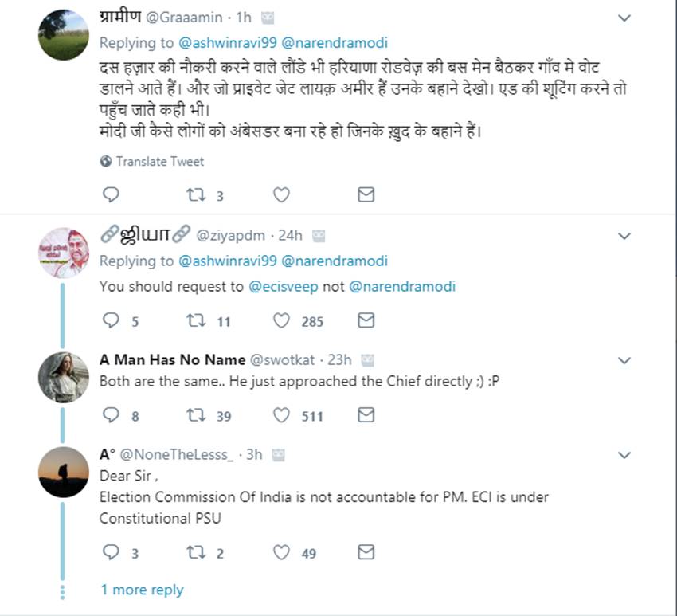Open the A Man Has No Name profile
Image resolution: width=677 pixels, height=616 pixels.
(172, 359)
